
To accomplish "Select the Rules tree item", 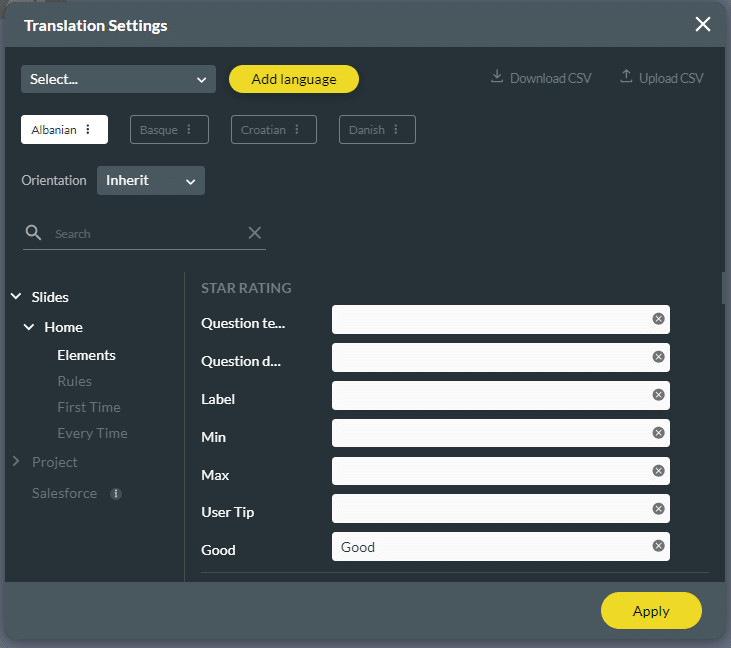I will (x=74, y=381).
